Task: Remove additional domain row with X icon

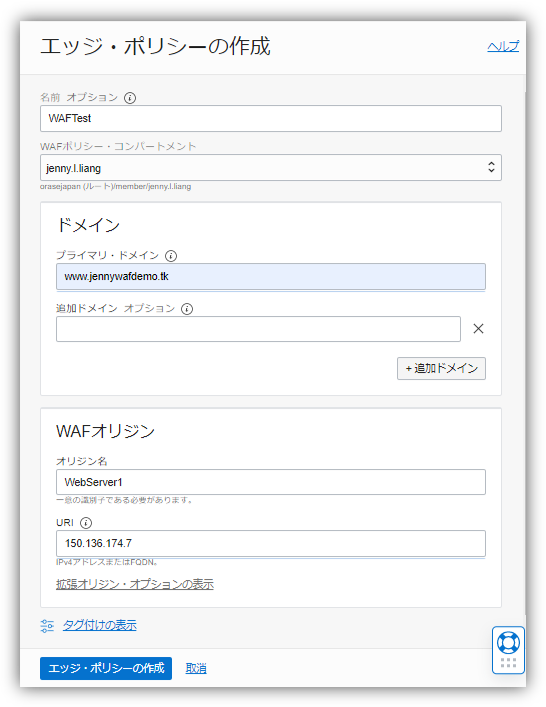Action: click(478, 329)
